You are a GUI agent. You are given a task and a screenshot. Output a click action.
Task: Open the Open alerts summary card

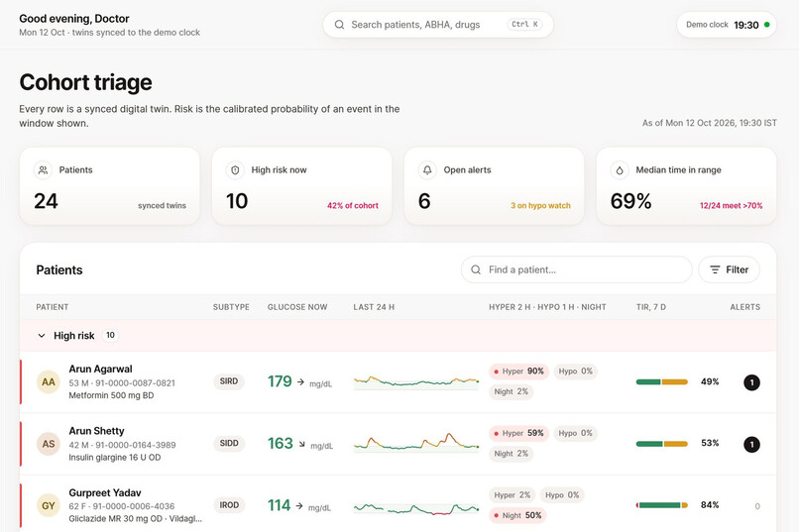(495, 186)
